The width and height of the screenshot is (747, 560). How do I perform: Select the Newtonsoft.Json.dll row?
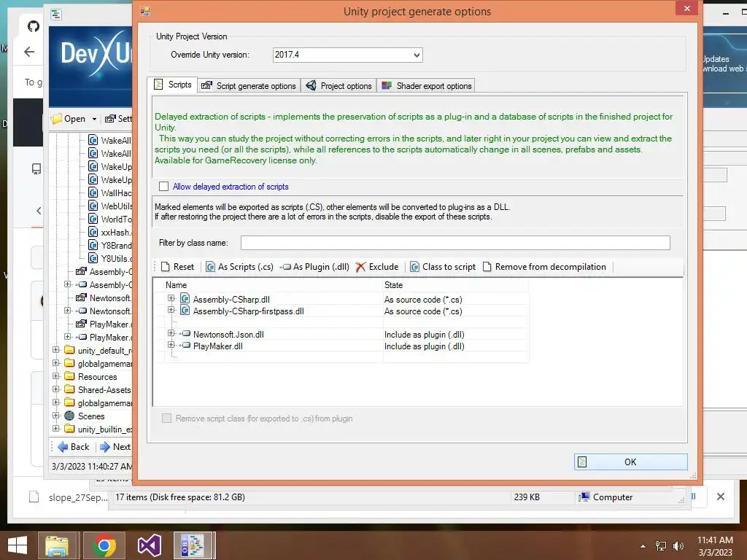point(228,334)
